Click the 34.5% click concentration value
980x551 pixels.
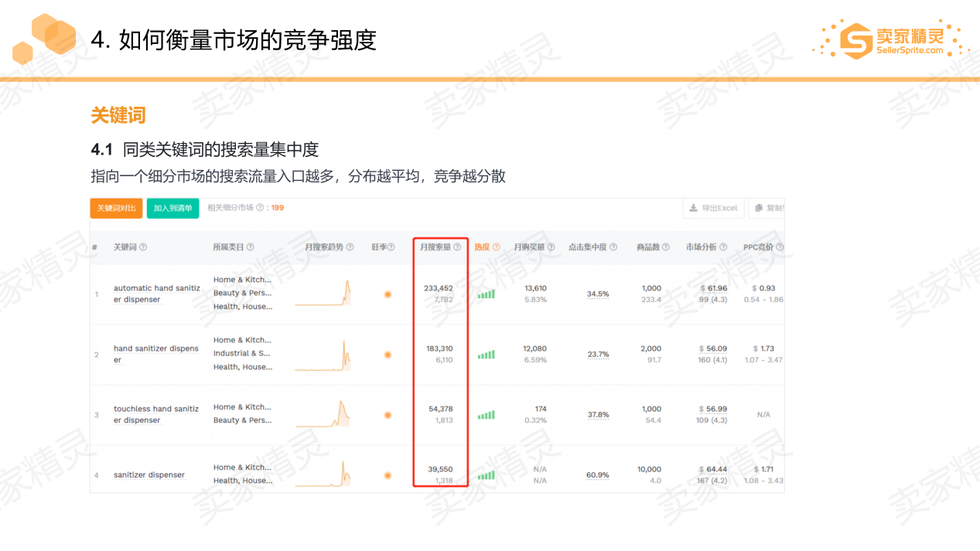(596, 294)
